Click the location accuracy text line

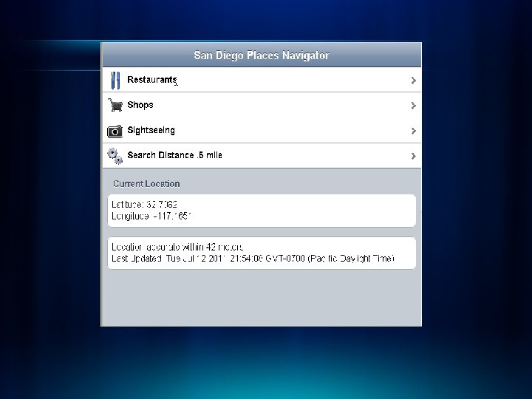pyautogui.click(x=177, y=247)
